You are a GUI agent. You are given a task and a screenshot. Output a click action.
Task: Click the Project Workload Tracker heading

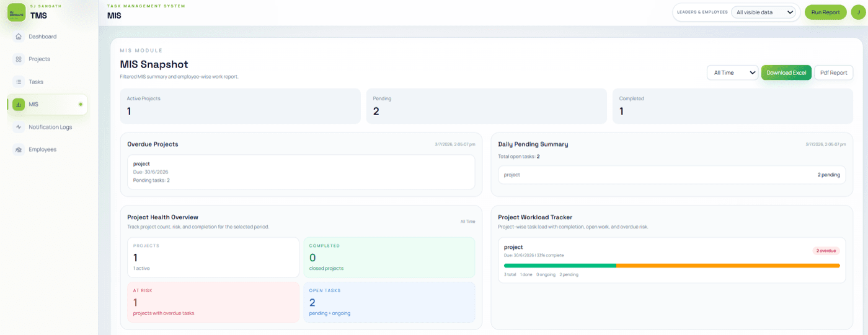click(x=535, y=217)
